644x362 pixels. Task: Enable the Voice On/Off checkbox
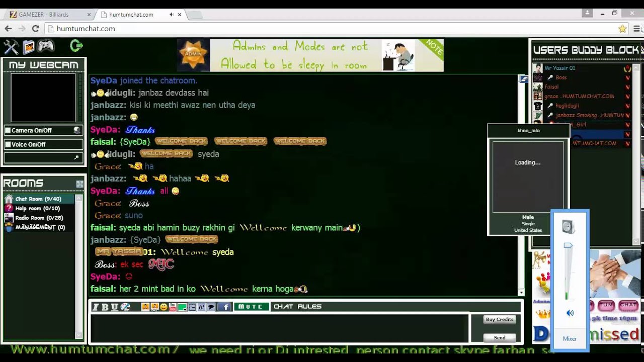pos(8,145)
